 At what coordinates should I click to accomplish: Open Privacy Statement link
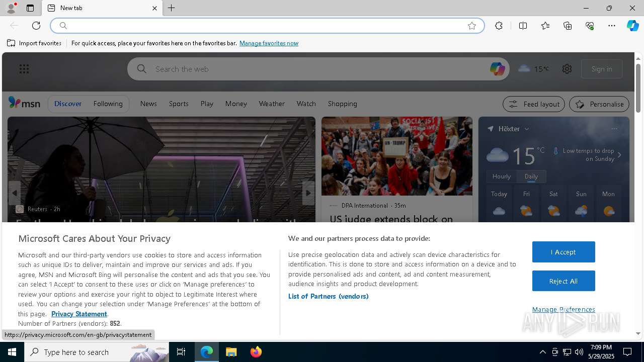point(79,314)
